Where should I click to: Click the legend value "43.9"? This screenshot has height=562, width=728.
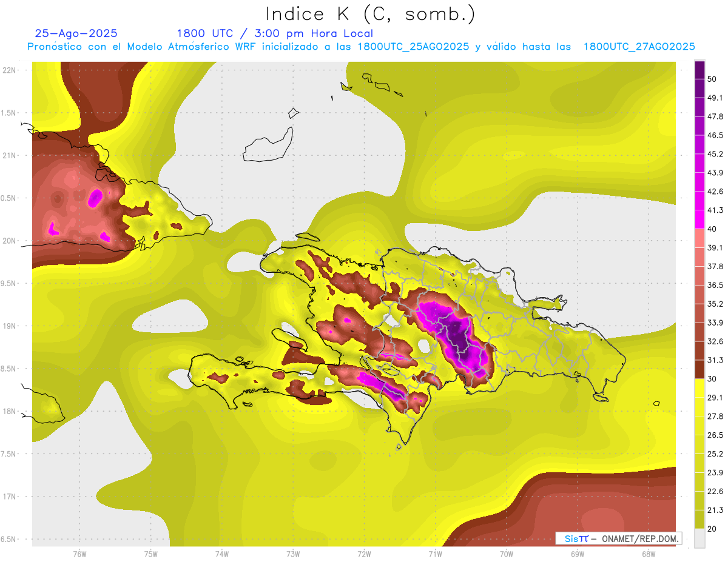coord(715,173)
